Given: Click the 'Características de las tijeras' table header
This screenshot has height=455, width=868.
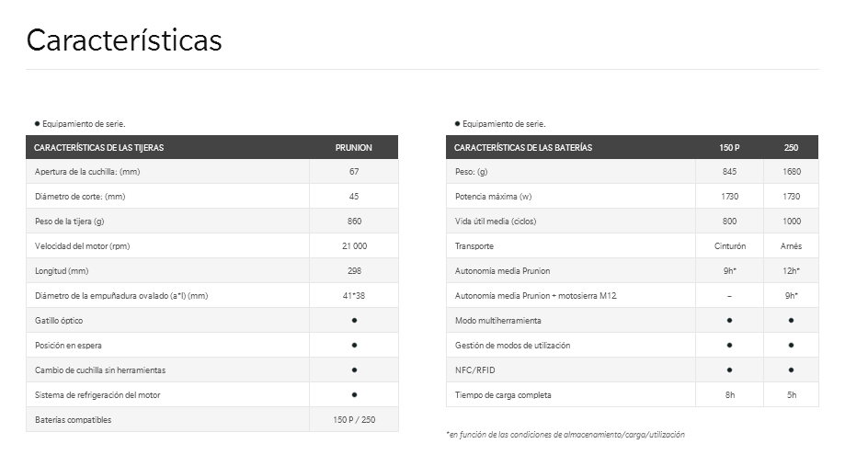Looking at the screenshot, I should click(98, 147).
